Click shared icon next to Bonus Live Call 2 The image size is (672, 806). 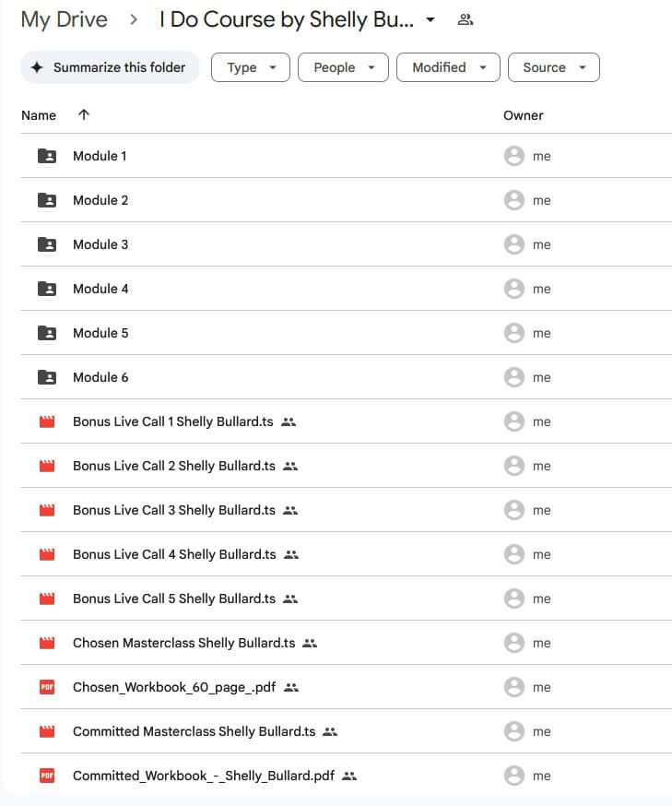click(x=290, y=467)
